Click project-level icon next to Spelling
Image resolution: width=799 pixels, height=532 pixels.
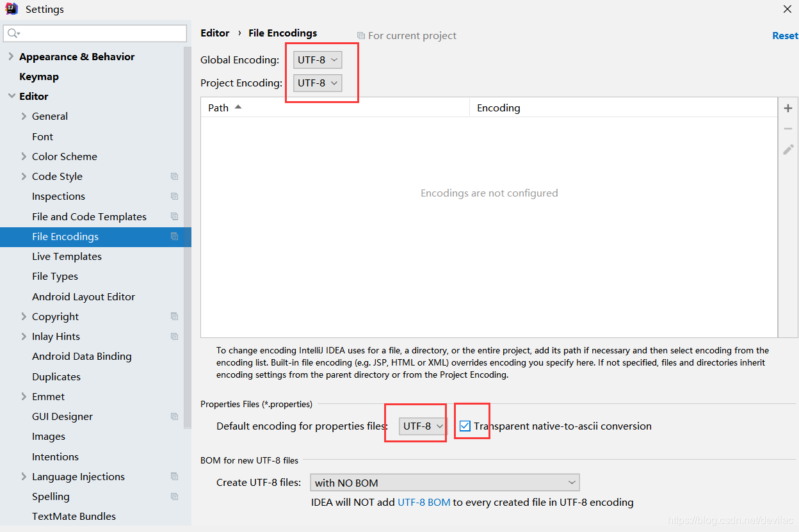(x=174, y=496)
